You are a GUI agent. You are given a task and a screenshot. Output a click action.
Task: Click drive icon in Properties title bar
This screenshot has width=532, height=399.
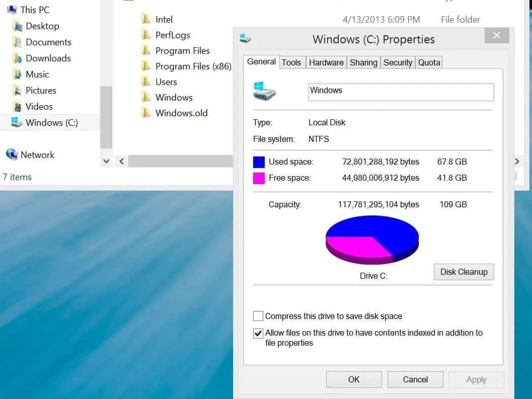point(245,38)
